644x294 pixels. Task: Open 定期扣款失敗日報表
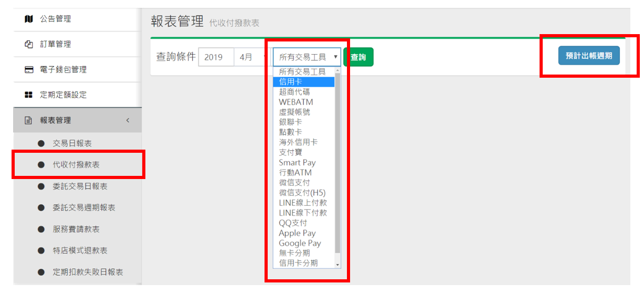[88, 272]
